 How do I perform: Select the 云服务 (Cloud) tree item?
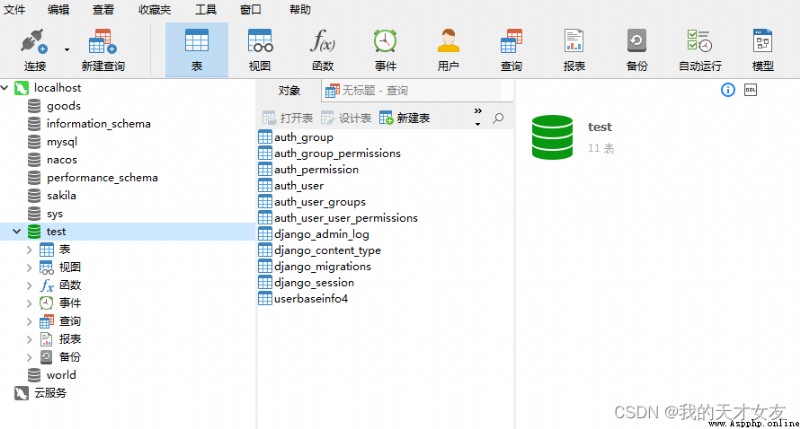(x=49, y=393)
